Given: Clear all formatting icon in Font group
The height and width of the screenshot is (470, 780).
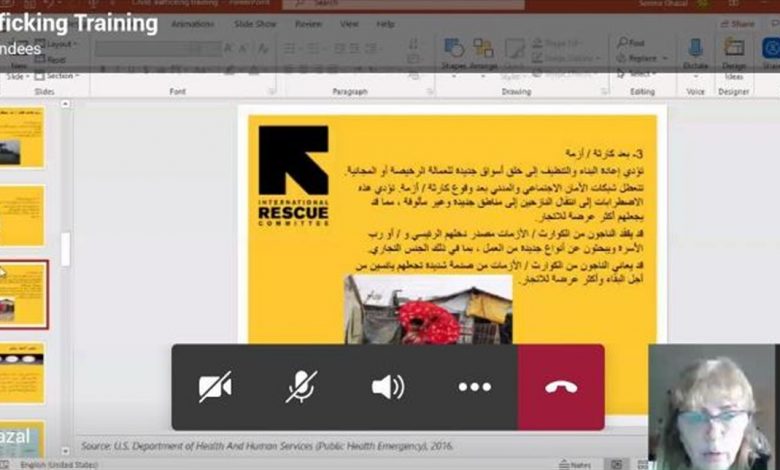Looking at the screenshot, I should 263,48.
